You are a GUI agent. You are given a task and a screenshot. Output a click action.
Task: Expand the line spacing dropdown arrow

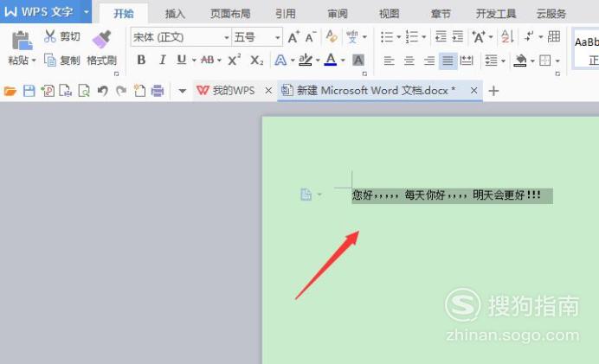pos(503,61)
